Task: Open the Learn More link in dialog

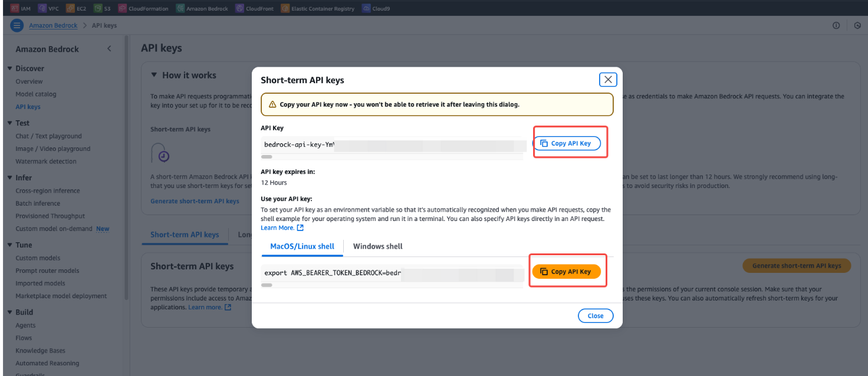Action: (277, 227)
